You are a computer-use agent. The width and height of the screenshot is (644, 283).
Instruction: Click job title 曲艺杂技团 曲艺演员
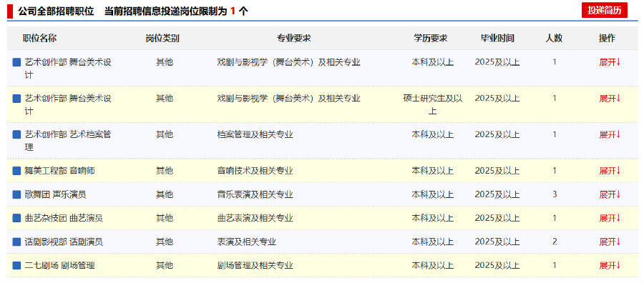click(x=64, y=218)
